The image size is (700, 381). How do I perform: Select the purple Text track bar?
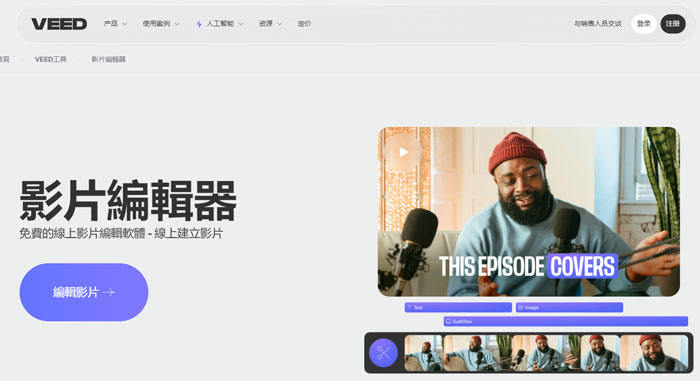pos(458,307)
